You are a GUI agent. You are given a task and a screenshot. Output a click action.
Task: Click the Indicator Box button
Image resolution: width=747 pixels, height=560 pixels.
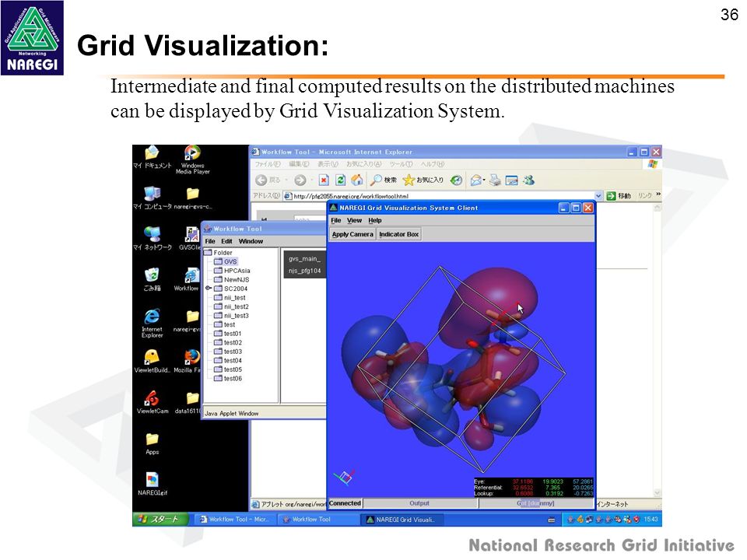398,234
